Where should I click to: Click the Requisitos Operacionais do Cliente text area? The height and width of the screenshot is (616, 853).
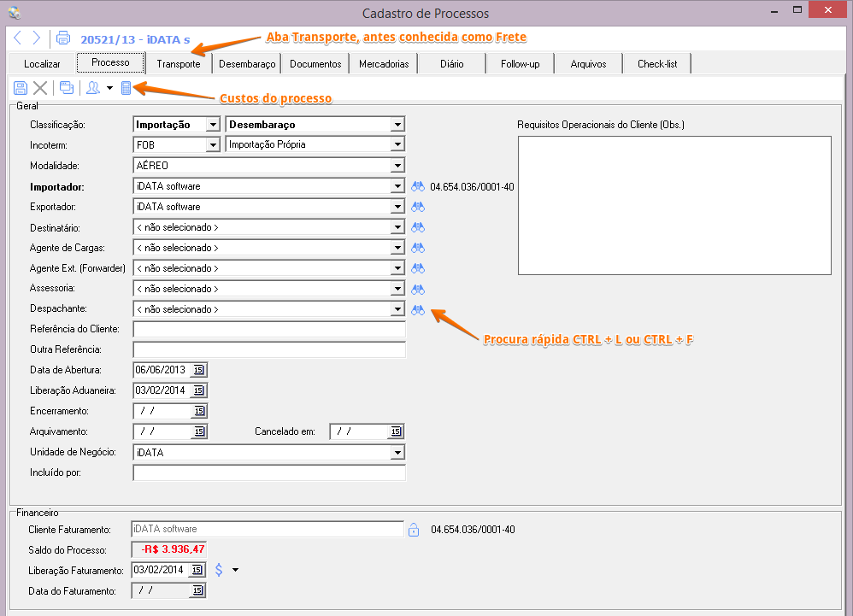[674, 205]
